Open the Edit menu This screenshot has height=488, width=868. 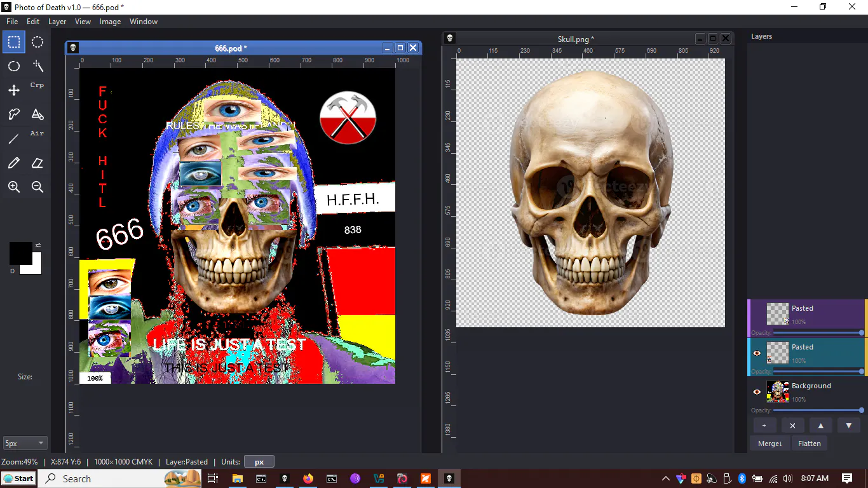click(x=33, y=21)
